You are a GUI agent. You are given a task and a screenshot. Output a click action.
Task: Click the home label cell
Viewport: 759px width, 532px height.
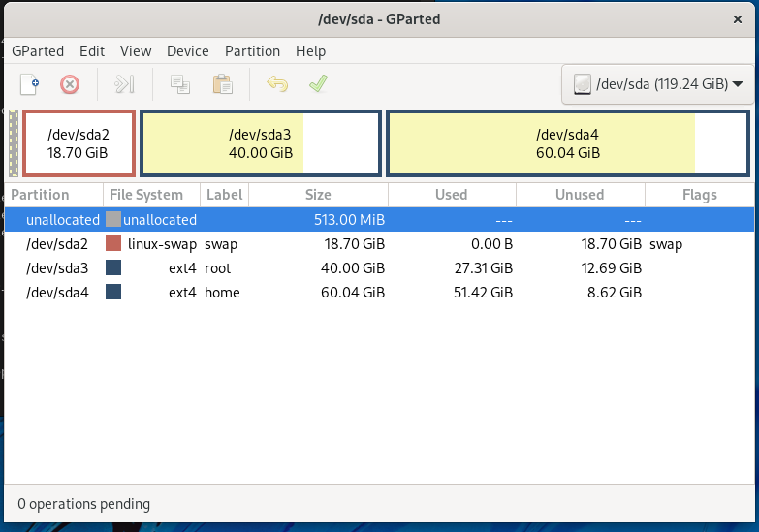click(x=222, y=293)
